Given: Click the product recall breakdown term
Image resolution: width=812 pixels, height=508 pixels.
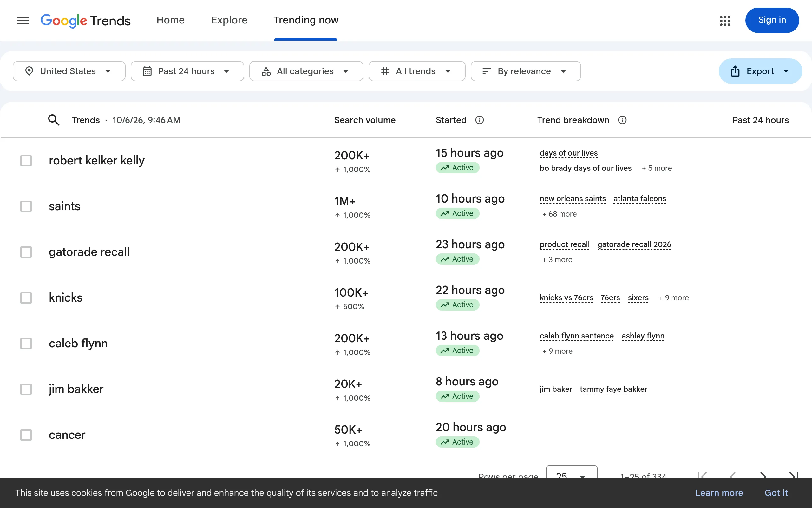Looking at the screenshot, I should [x=565, y=244].
